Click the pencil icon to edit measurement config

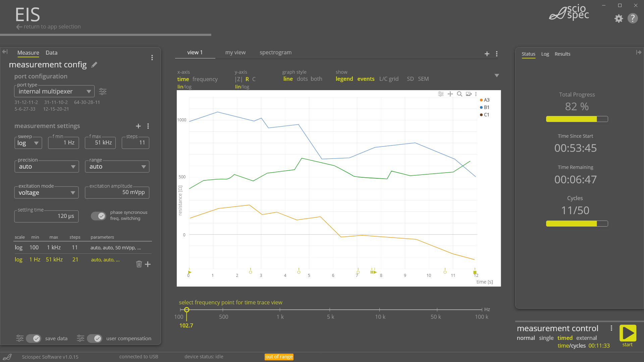coord(94,65)
